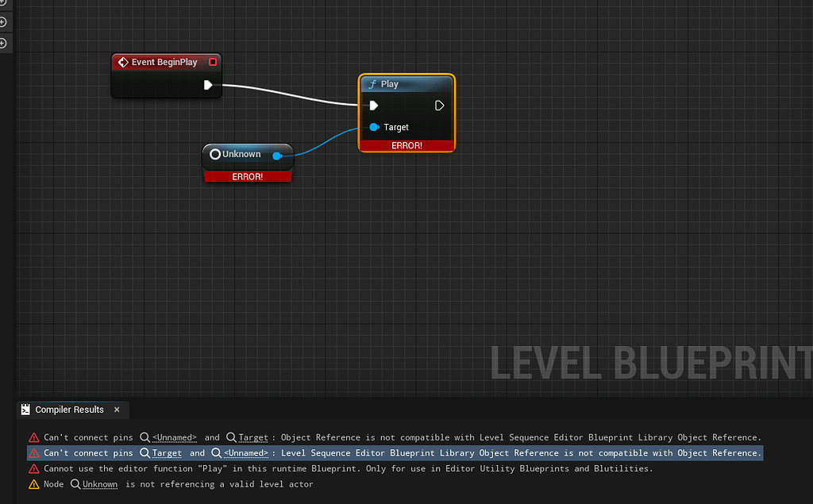Click the diamond event icon on Event BeginPlay

click(124, 61)
